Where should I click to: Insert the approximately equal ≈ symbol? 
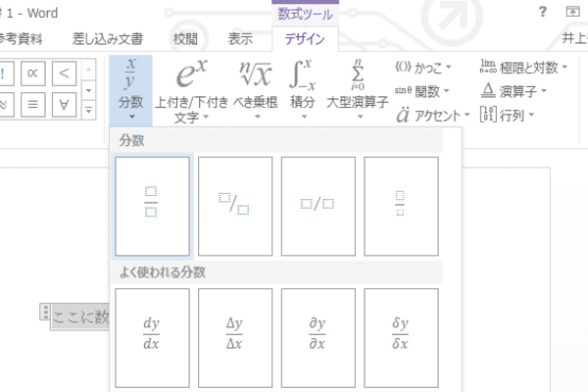click(x=6, y=105)
